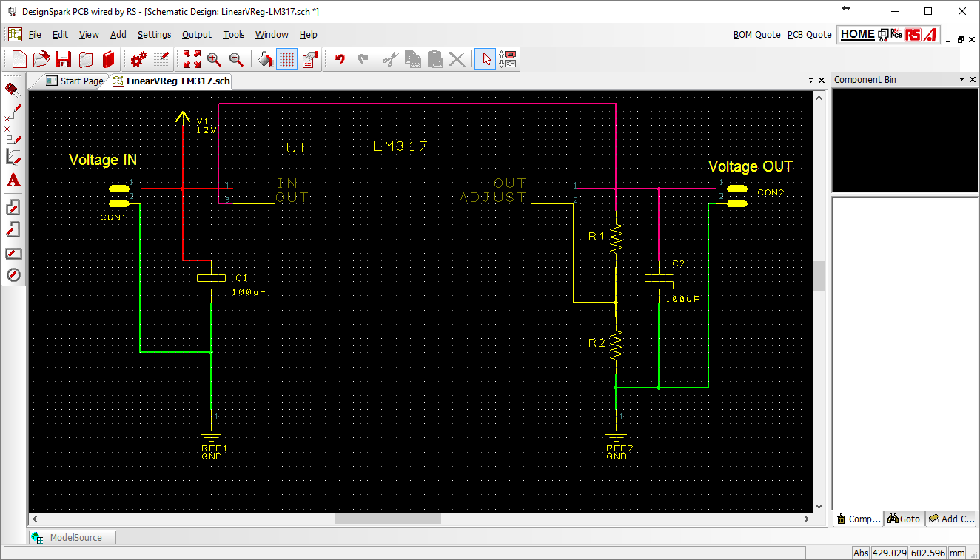Open the document tab list dropdown
This screenshot has height=560, width=980.
[810, 81]
